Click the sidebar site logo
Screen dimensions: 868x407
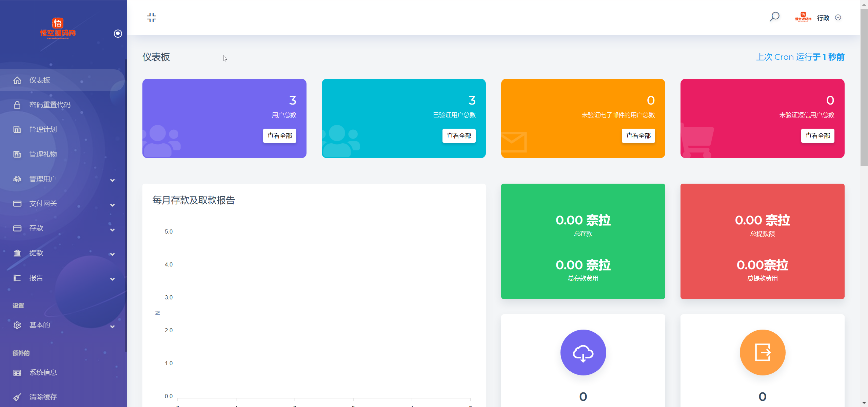pyautogui.click(x=58, y=29)
